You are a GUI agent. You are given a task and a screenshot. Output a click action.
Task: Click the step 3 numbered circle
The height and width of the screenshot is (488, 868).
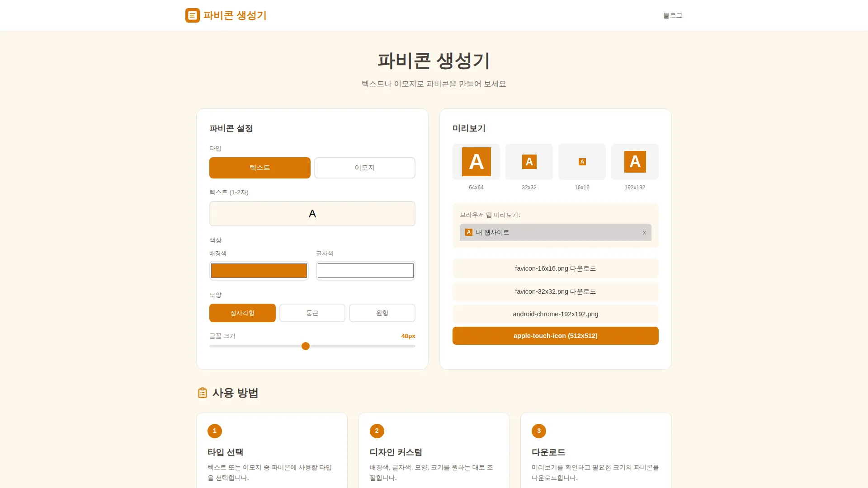click(x=538, y=431)
